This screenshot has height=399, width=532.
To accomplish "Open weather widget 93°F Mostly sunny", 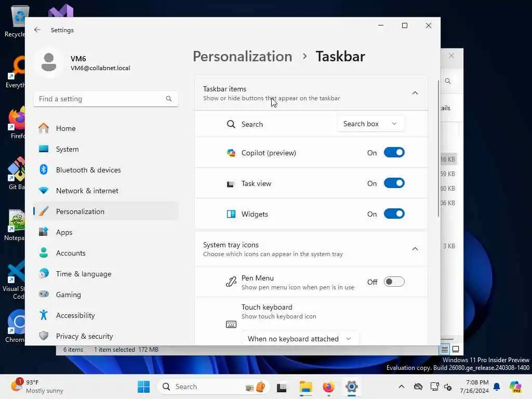I will pyautogui.click(x=37, y=387).
